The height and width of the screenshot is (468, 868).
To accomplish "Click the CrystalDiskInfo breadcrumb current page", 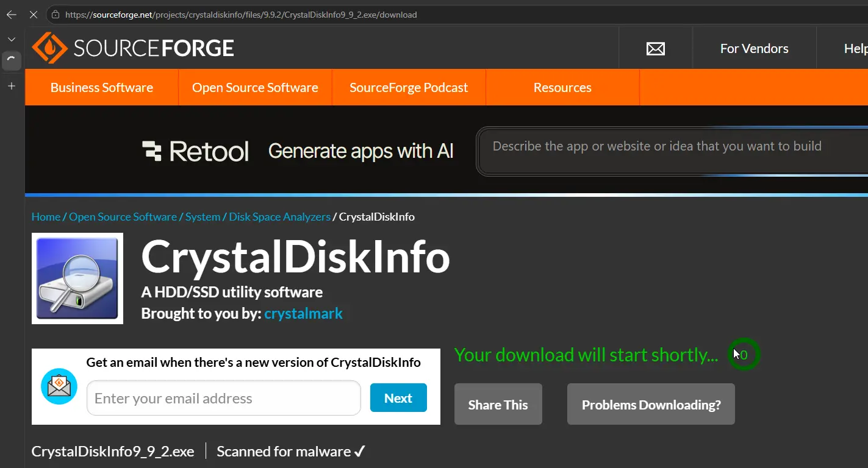I will tap(377, 217).
